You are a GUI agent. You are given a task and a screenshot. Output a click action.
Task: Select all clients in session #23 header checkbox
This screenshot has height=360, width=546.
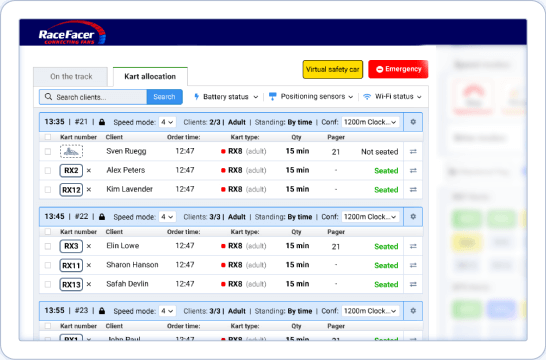48,326
